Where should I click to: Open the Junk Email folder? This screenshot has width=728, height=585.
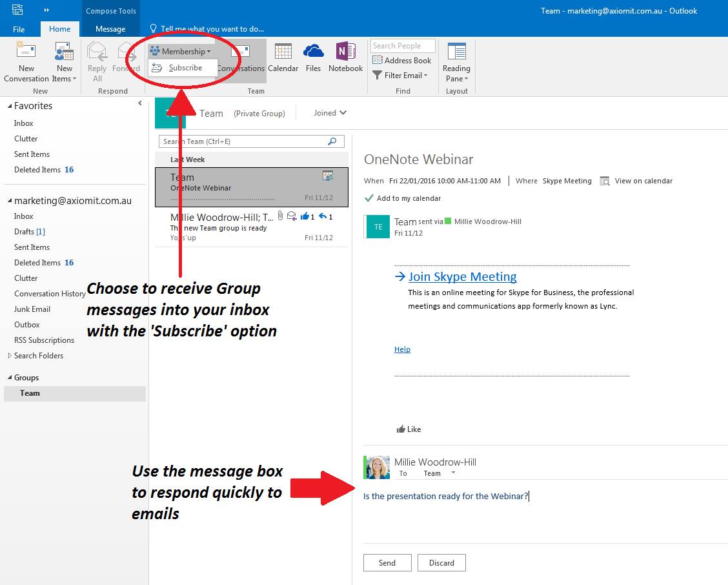pyautogui.click(x=32, y=309)
